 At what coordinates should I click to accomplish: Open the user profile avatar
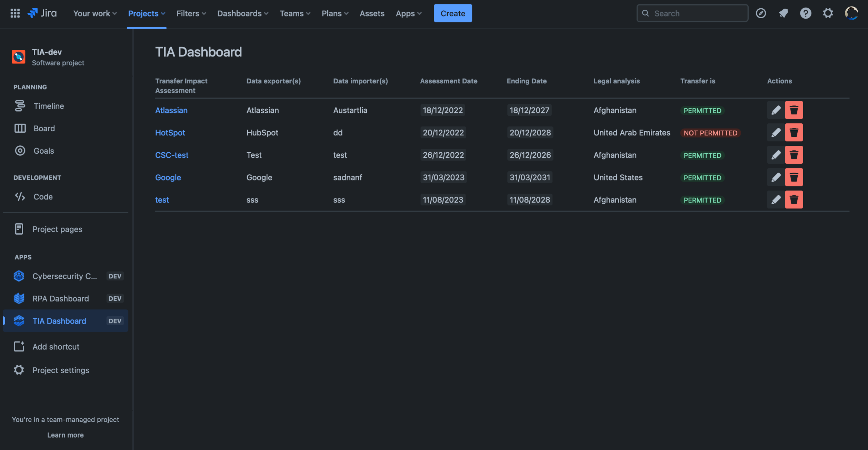(851, 13)
